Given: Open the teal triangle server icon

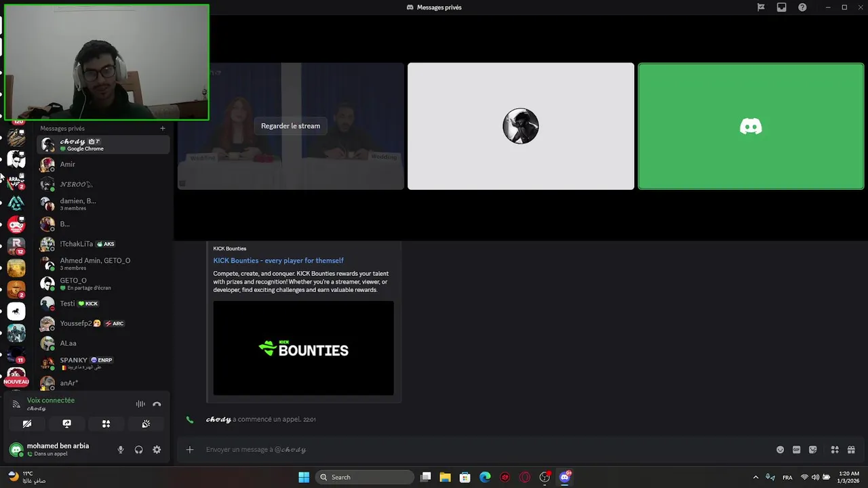Looking at the screenshot, I should coord(16,203).
